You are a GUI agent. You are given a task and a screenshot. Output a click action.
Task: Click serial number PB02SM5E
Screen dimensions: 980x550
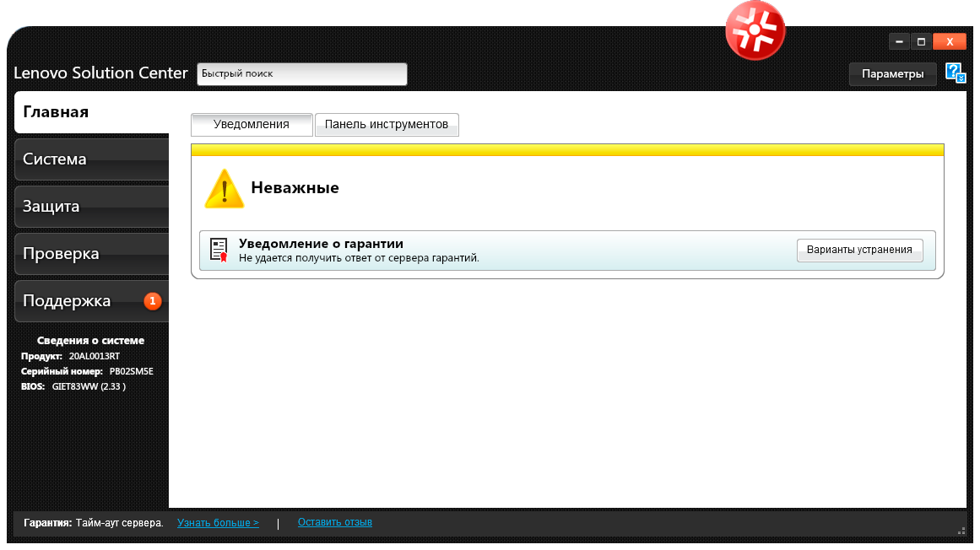[x=131, y=371]
